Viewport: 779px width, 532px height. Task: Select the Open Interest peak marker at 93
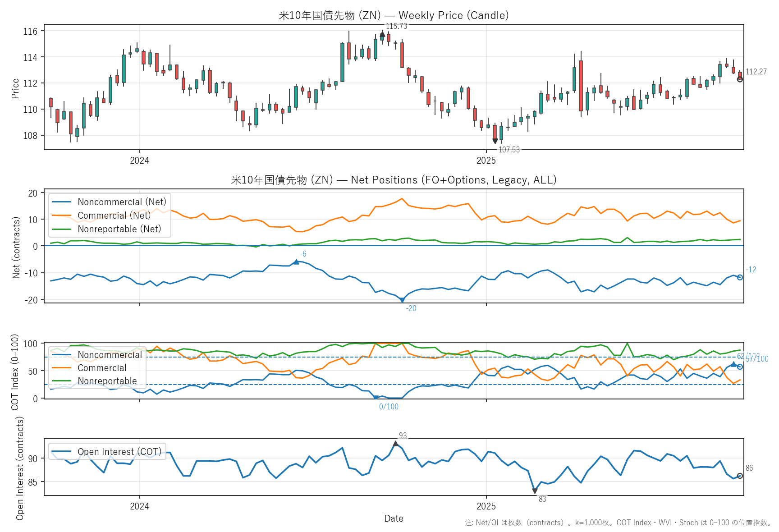click(x=395, y=444)
